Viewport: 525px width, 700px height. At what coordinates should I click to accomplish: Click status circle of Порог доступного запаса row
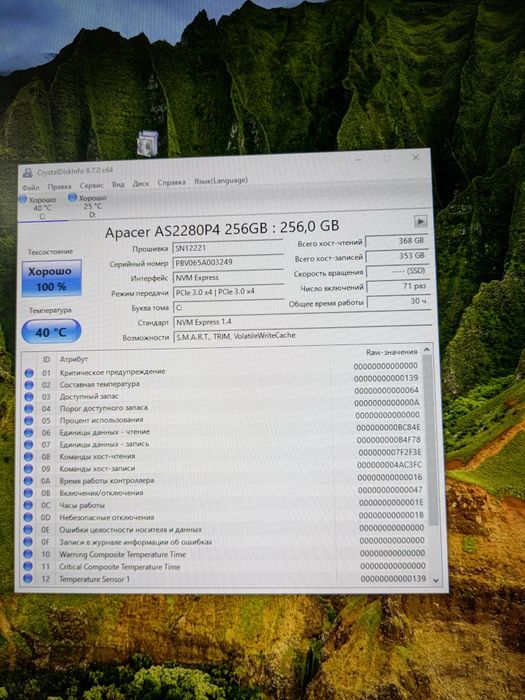coord(29,408)
